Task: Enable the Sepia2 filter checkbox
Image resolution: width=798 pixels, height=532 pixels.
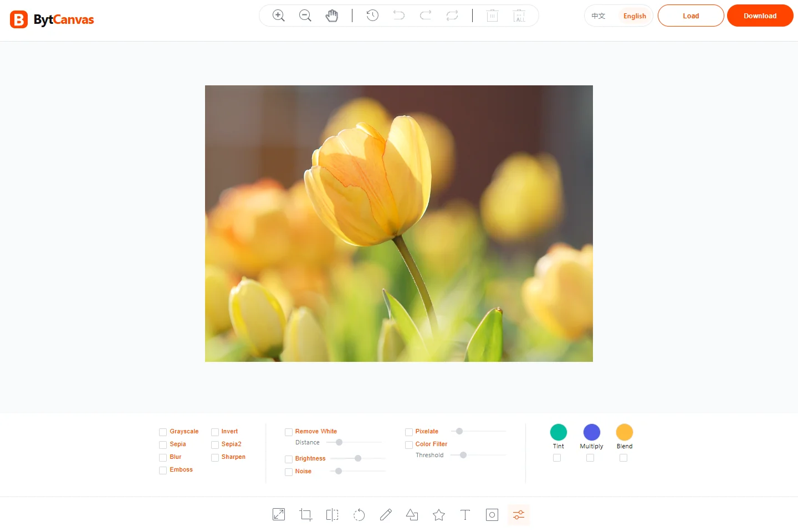Action: [x=215, y=445]
